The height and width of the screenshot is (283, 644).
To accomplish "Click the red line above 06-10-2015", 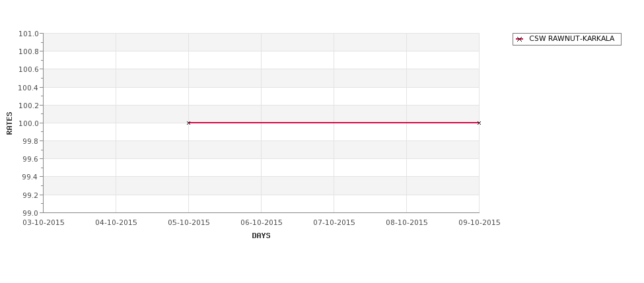I will pos(261,123).
